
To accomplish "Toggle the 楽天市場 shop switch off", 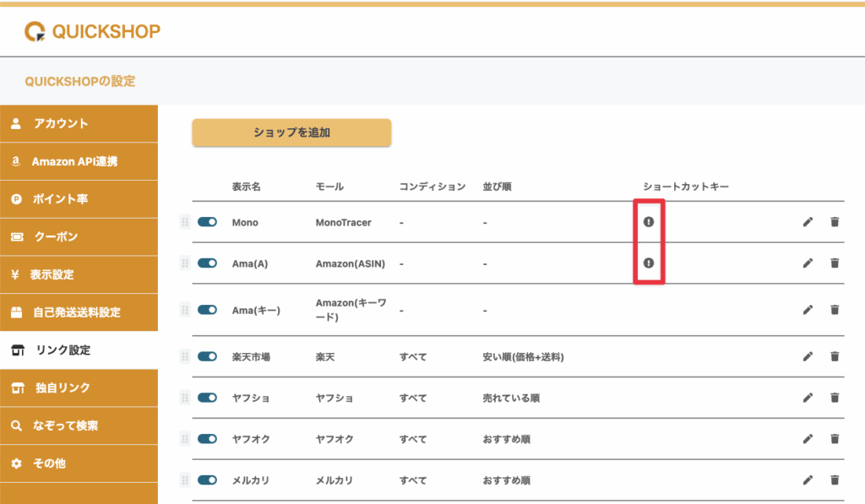I will coord(208,357).
